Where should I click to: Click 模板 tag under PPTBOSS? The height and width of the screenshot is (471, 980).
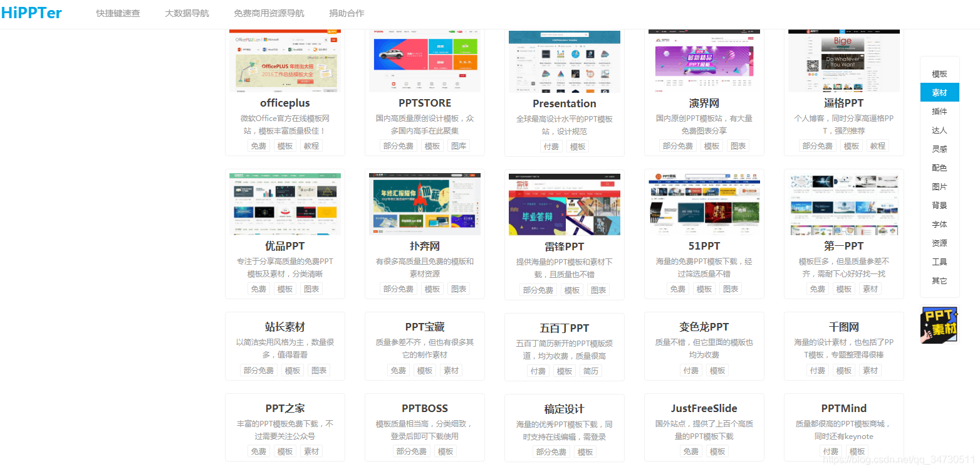pyautogui.click(x=446, y=451)
